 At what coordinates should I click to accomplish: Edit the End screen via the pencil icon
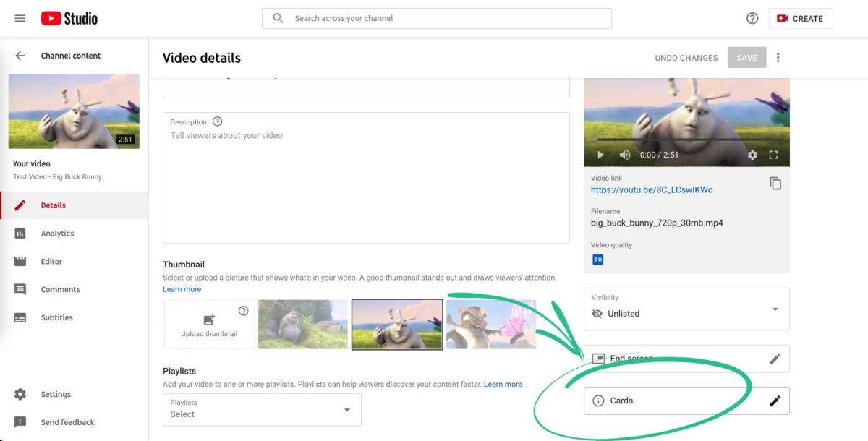tap(775, 358)
